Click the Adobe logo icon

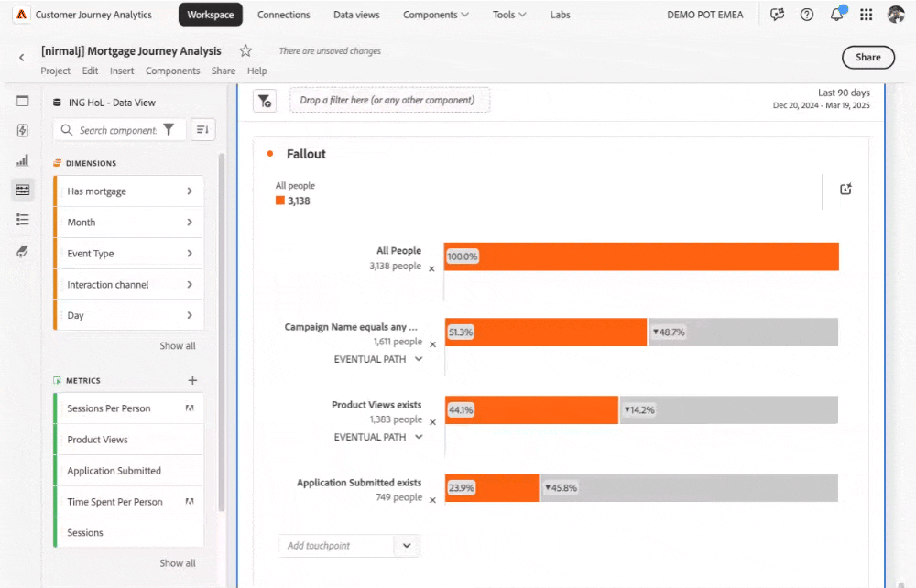[22, 15]
